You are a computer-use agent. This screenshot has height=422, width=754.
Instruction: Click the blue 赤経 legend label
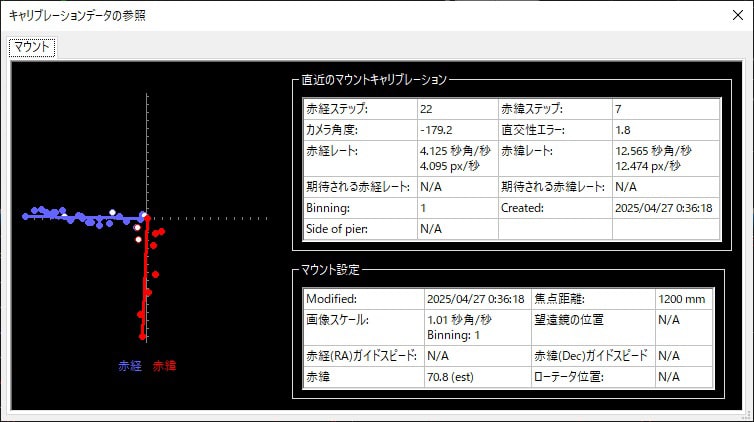pyautogui.click(x=130, y=366)
